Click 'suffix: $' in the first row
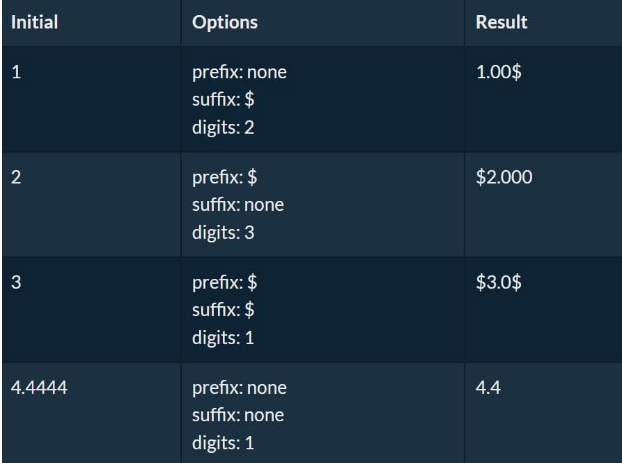Image resolution: width=622 pixels, height=463 pixels. click(223, 99)
